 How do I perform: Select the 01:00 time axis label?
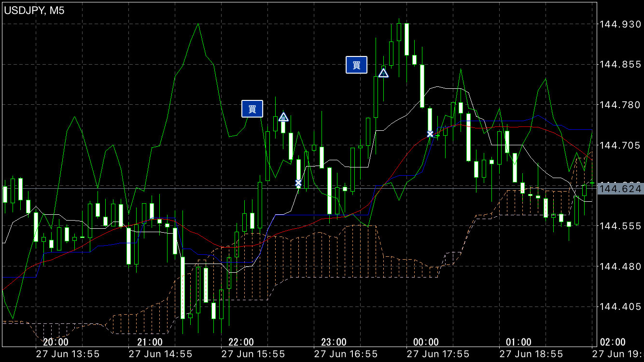point(518,342)
